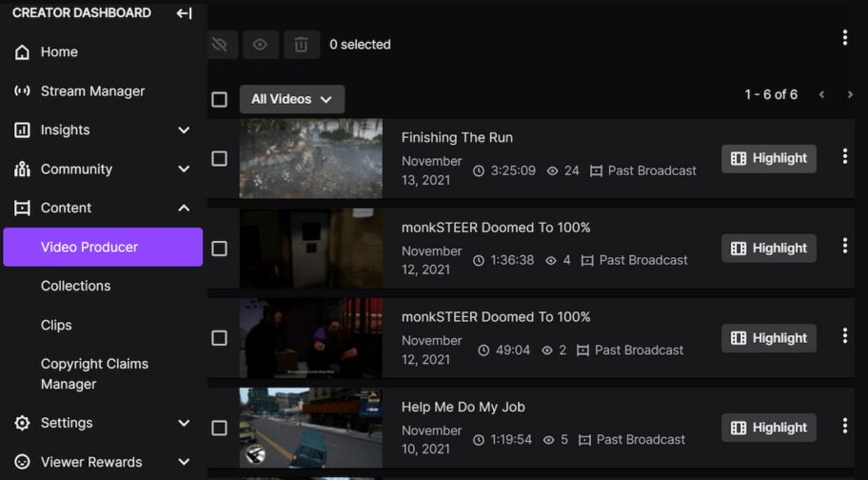Viewport: 868px width, 480px height.
Task: Collapse the Content section chevron
Action: click(184, 209)
